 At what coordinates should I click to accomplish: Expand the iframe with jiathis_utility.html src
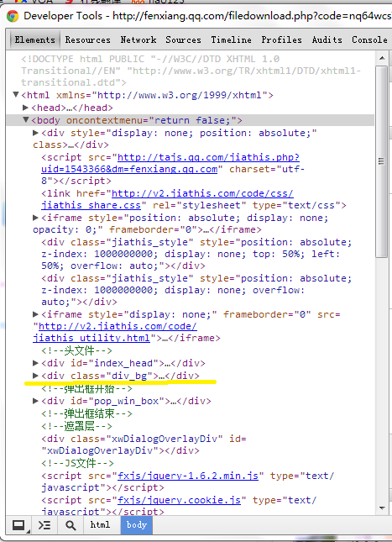tap(35, 314)
